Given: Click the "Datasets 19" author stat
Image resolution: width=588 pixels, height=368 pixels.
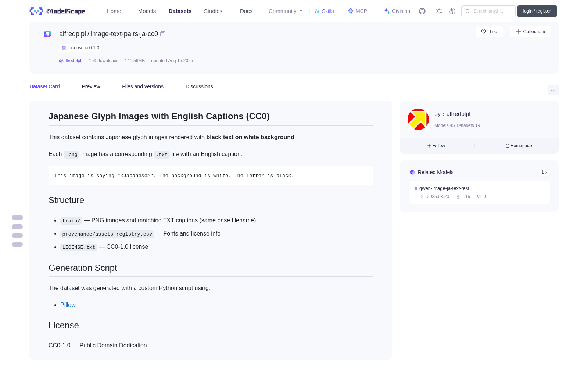Looking at the screenshot, I should [468, 125].
